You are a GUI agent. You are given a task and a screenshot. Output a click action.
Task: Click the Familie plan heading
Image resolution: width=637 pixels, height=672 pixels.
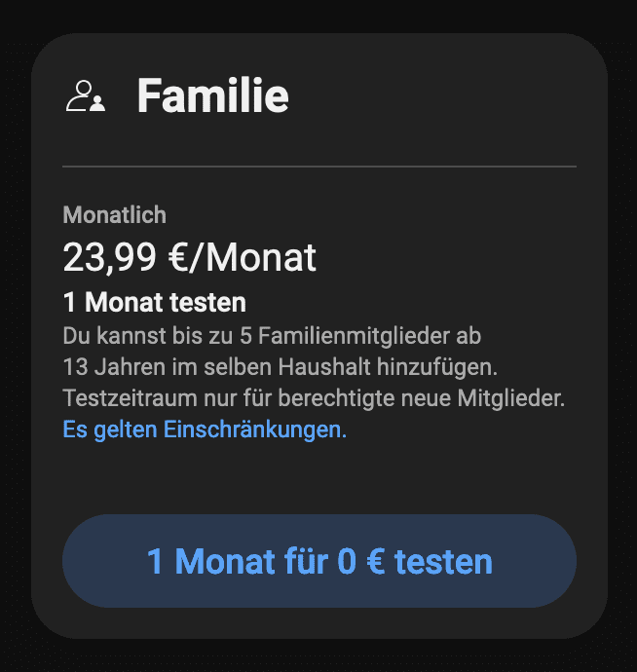212,95
